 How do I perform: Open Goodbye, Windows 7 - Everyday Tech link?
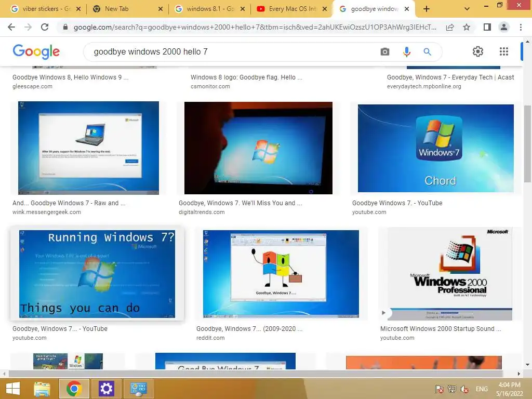click(450, 77)
